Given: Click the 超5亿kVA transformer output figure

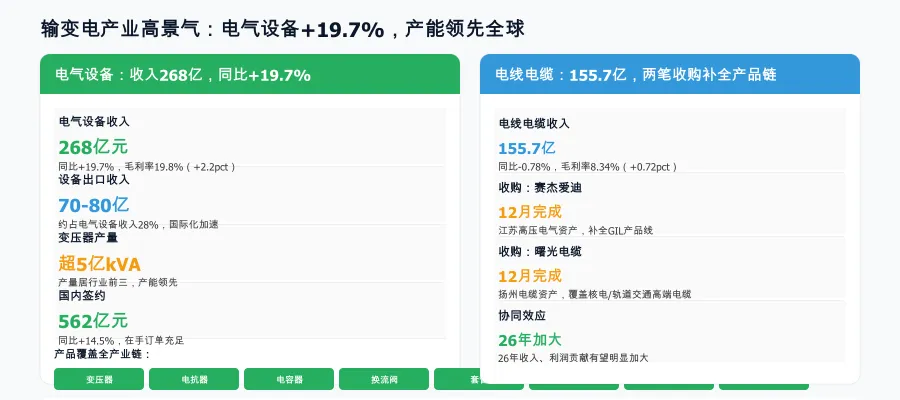Looking at the screenshot, I should pyautogui.click(x=100, y=264).
